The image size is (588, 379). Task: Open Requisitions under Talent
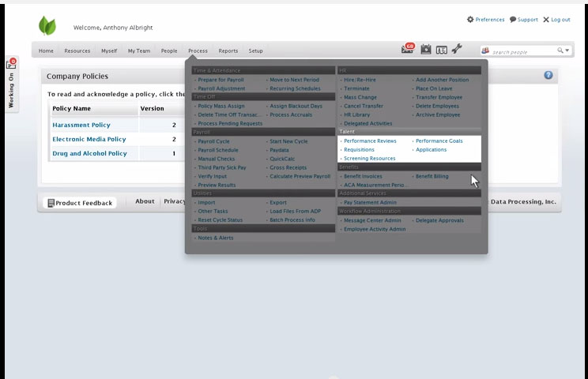tap(359, 149)
